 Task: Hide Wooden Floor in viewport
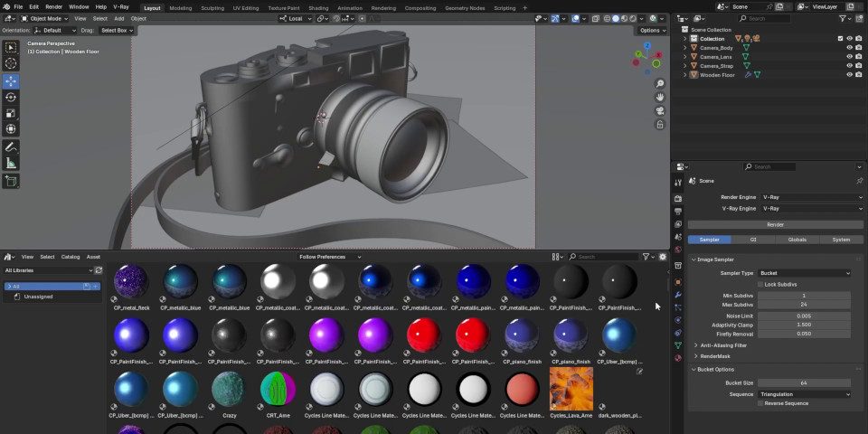pyautogui.click(x=849, y=75)
